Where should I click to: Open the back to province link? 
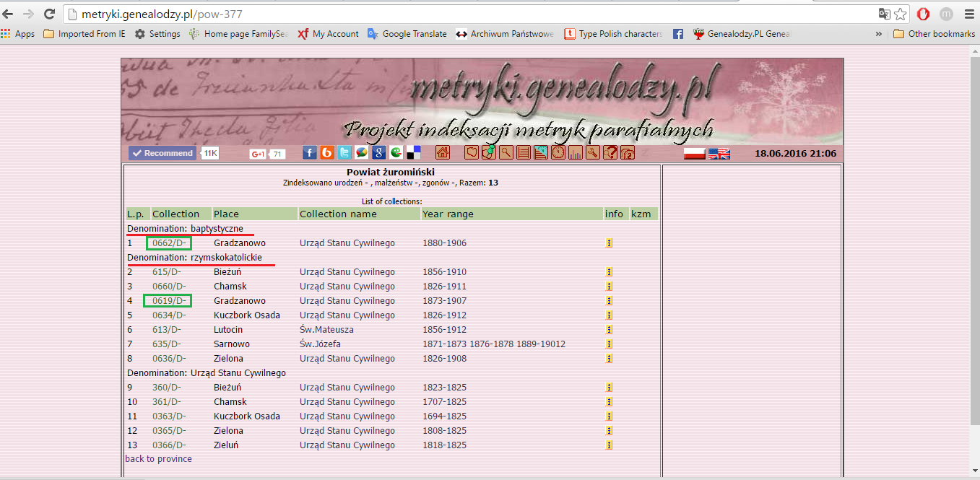tap(158, 458)
